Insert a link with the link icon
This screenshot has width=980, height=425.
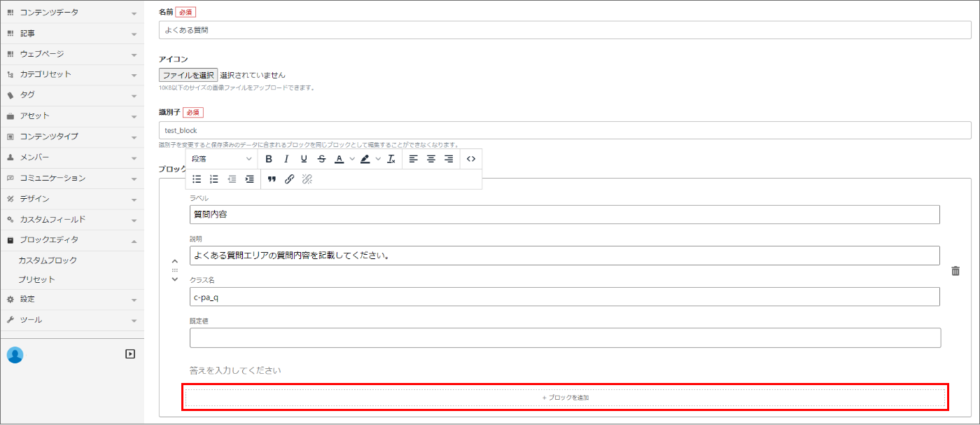[290, 179]
